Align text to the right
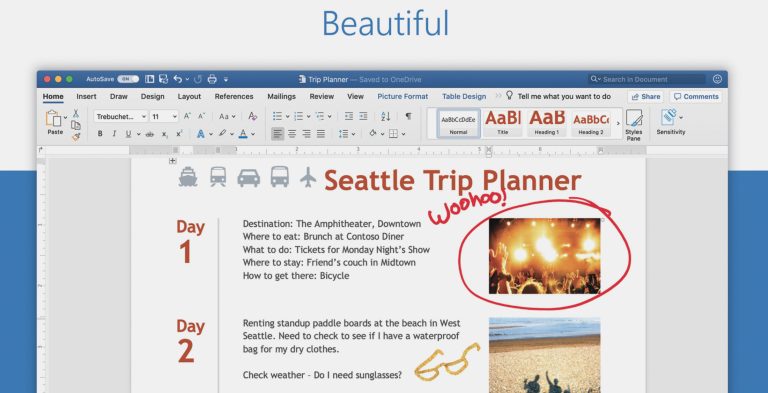Screen dimensions: 768x393 coord(307,134)
